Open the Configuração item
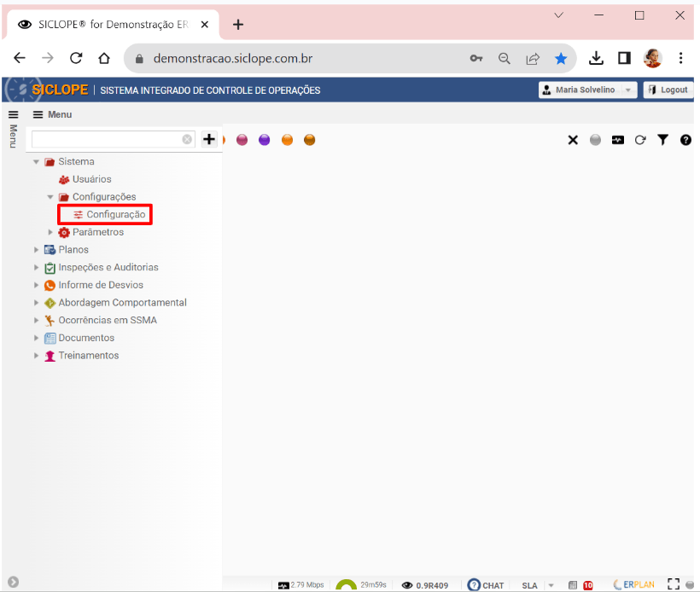Screen dimensions: 700x592 (115, 215)
